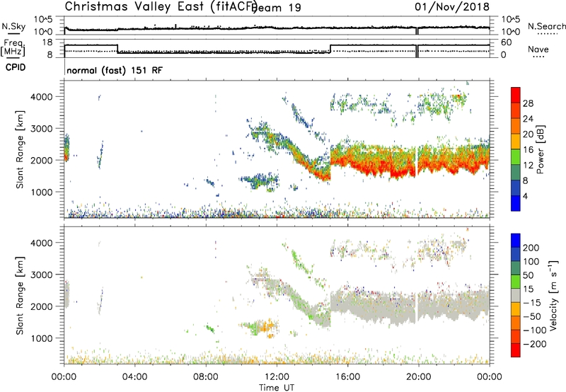The width and height of the screenshot is (566, 392).
Task: Pick the gray segment of velocity colorbar
Action: [516, 295]
